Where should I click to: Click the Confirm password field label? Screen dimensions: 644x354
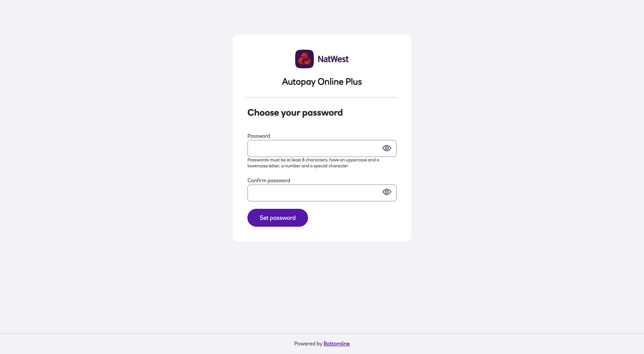click(x=269, y=181)
